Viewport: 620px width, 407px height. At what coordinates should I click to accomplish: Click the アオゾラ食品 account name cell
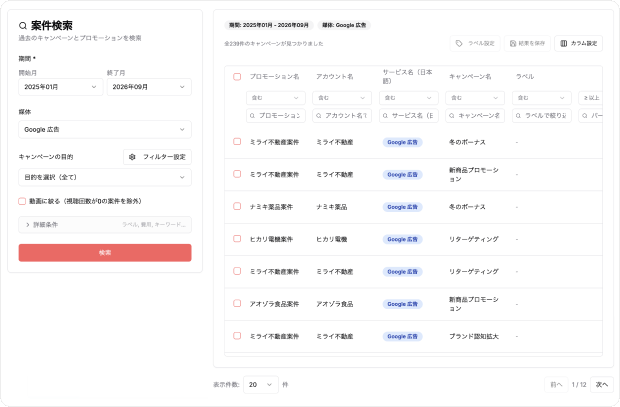click(x=335, y=304)
